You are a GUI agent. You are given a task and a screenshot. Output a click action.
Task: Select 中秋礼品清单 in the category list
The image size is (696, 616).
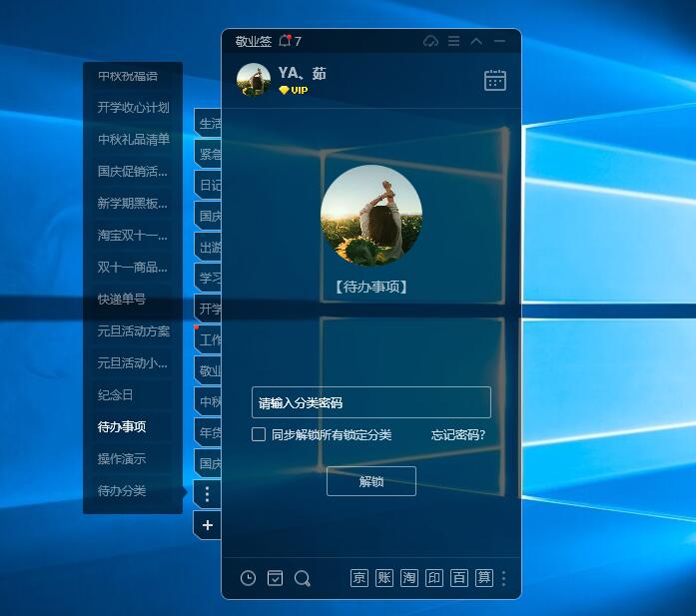[133, 140]
